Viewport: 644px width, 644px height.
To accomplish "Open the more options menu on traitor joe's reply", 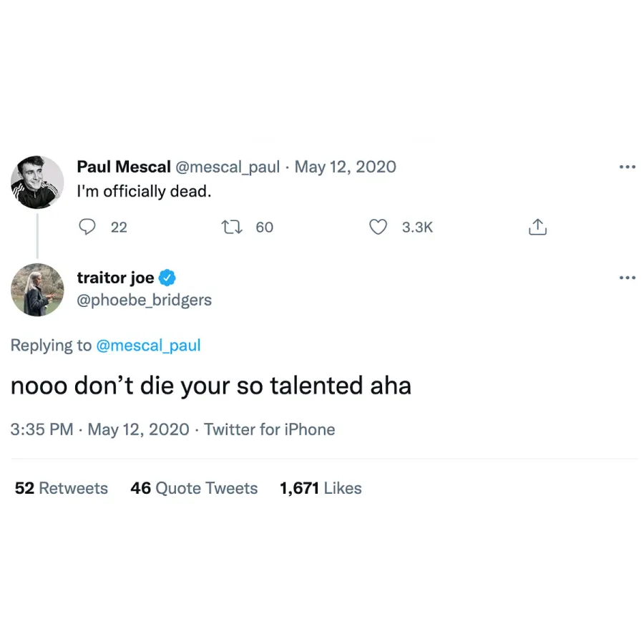I will (x=628, y=277).
